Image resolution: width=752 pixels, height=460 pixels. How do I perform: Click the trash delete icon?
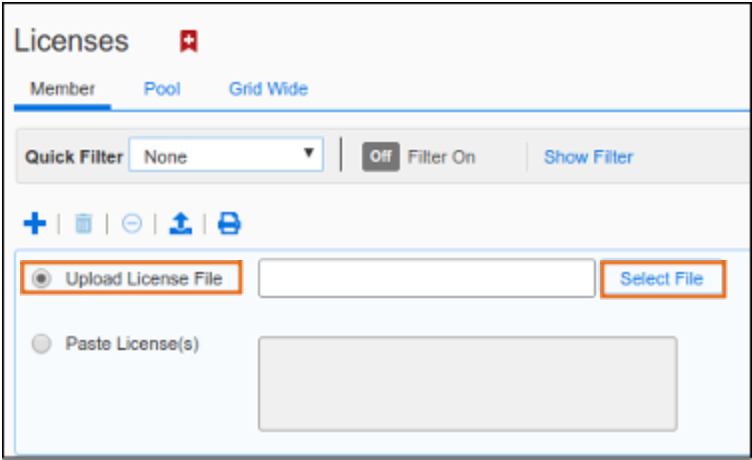(x=83, y=224)
